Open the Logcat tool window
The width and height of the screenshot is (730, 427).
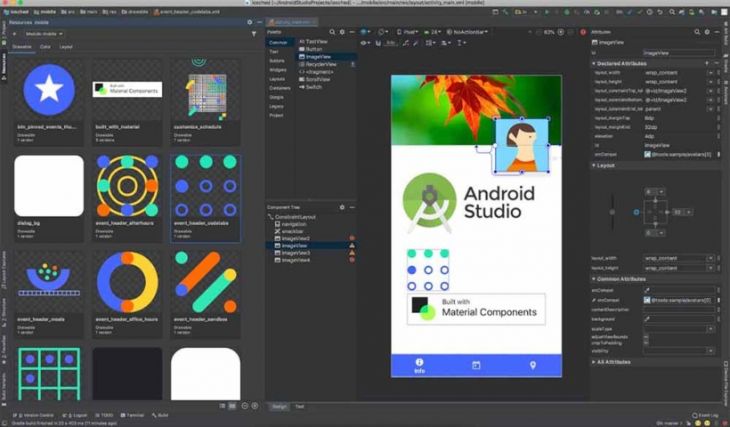[75, 415]
